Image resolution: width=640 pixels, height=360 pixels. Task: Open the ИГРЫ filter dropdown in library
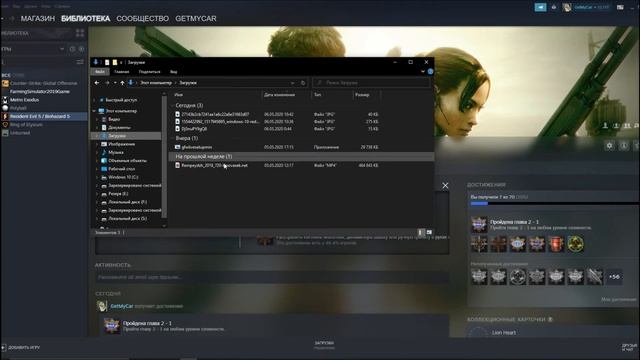pyautogui.click(x=33, y=49)
